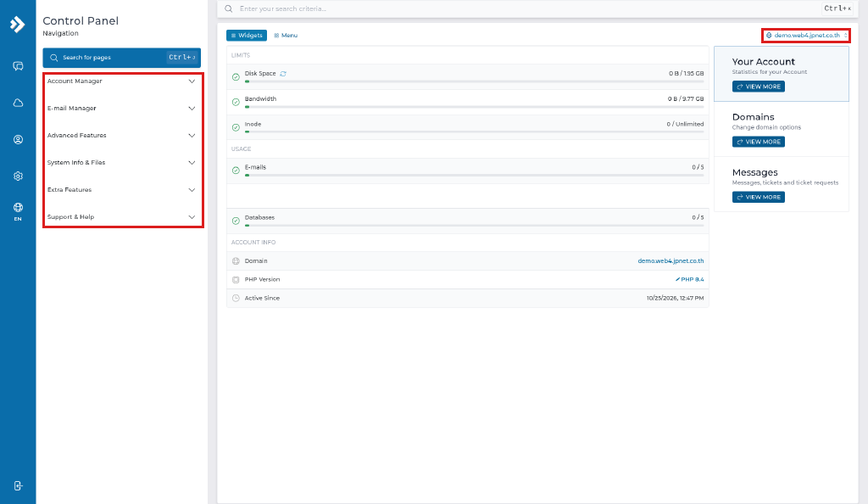868x504 pixels.
Task: Expand the Account Manager section
Action: [121, 81]
